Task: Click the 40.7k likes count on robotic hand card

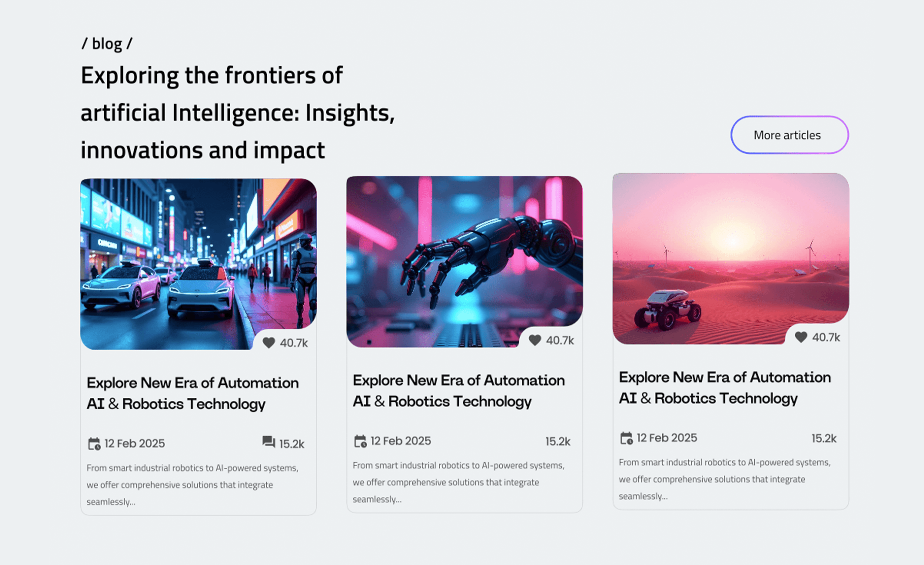Action: [x=560, y=341]
